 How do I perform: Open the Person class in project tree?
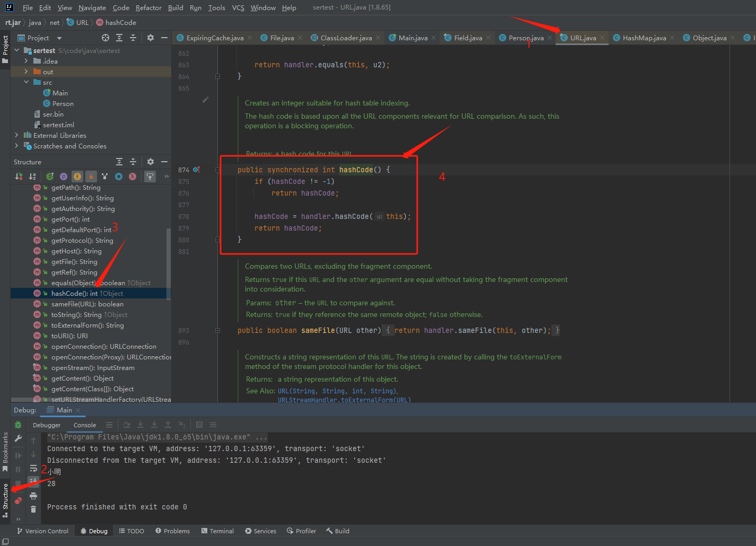pos(63,103)
